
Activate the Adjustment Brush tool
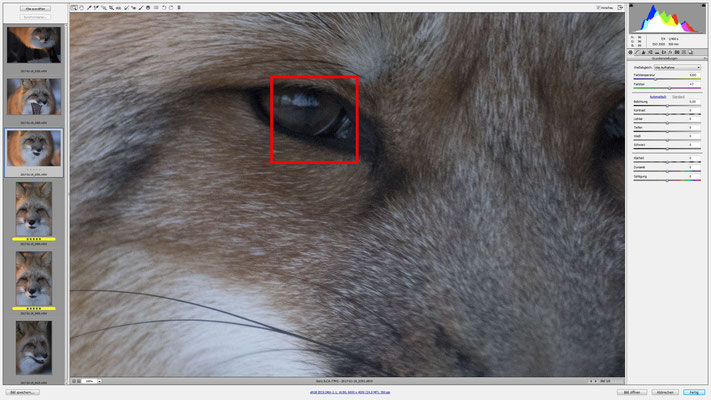141,8
